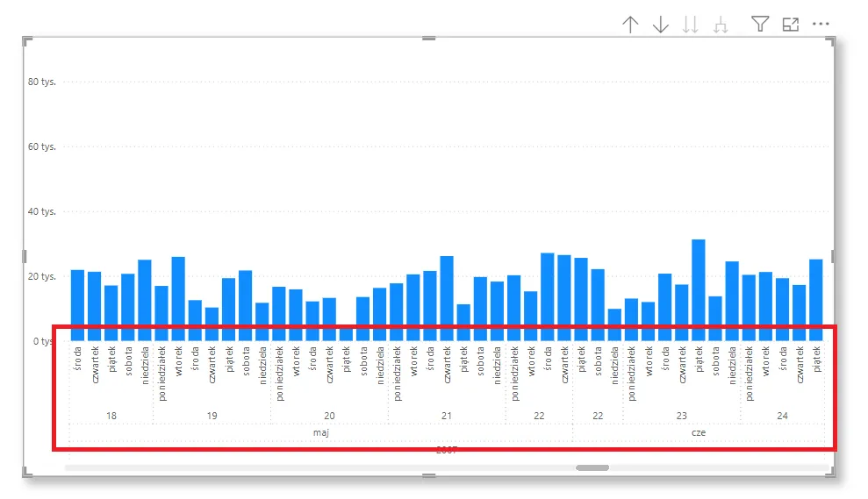The width and height of the screenshot is (868, 499).
Task: Enable drill down mode with single down arrow
Action: (x=661, y=25)
